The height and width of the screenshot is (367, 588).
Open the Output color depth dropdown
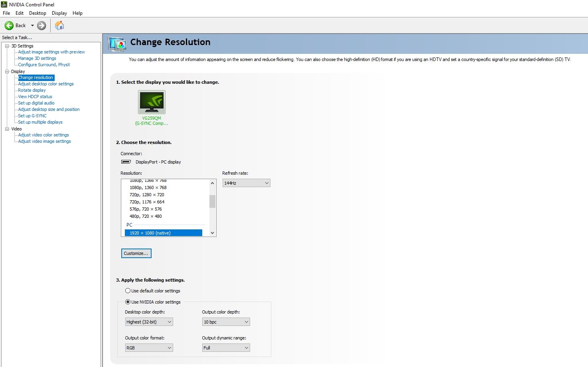(226, 322)
